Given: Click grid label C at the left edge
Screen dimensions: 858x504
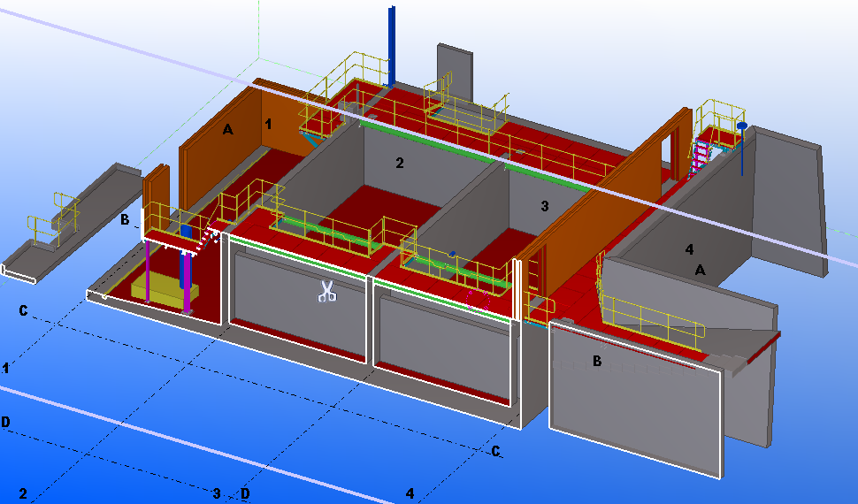Looking at the screenshot, I should pyautogui.click(x=23, y=311).
